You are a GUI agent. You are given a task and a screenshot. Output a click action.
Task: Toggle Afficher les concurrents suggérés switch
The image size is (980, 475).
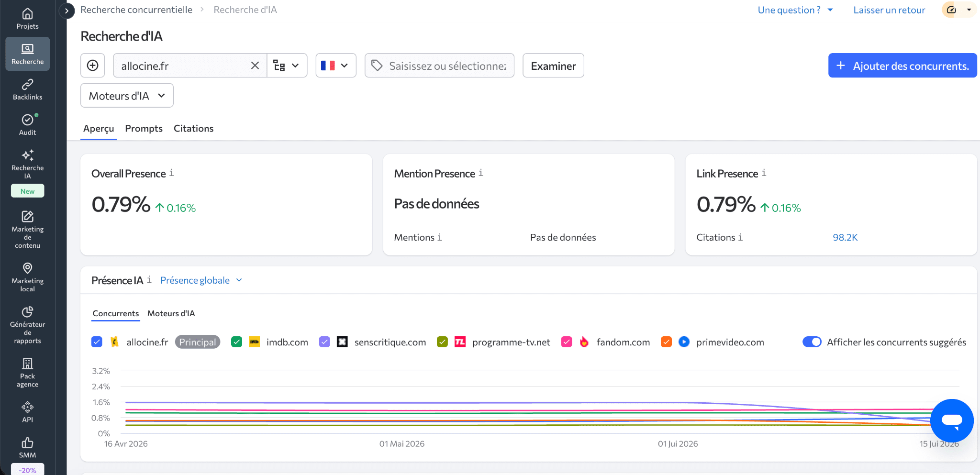point(812,342)
